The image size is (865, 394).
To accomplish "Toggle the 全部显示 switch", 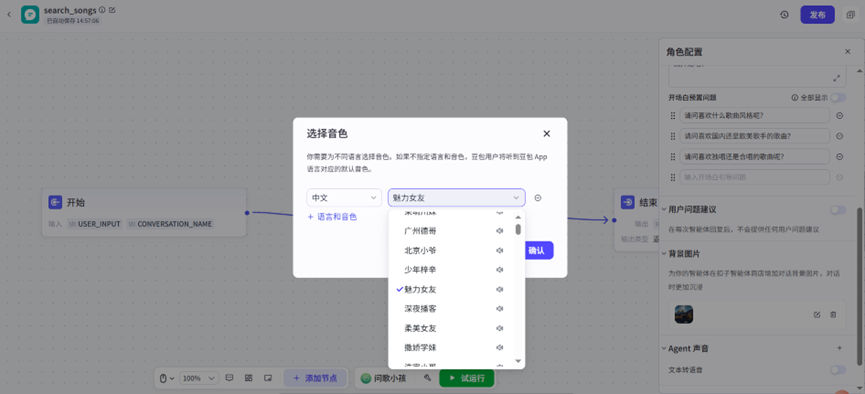I will point(838,98).
